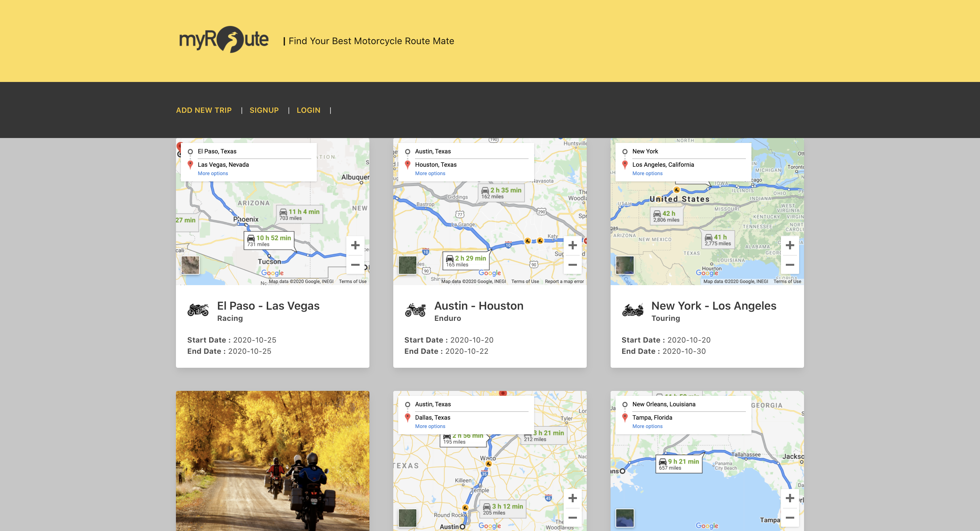The height and width of the screenshot is (531, 980).
Task: Click the New York origin field
Action: coord(689,151)
